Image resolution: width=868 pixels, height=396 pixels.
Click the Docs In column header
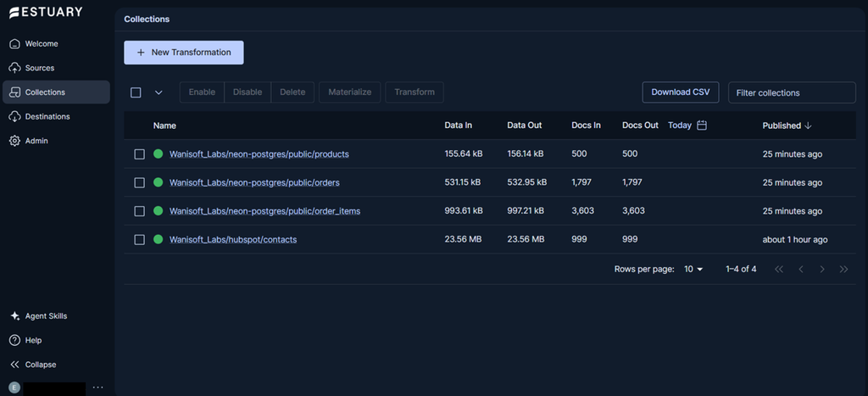586,125
